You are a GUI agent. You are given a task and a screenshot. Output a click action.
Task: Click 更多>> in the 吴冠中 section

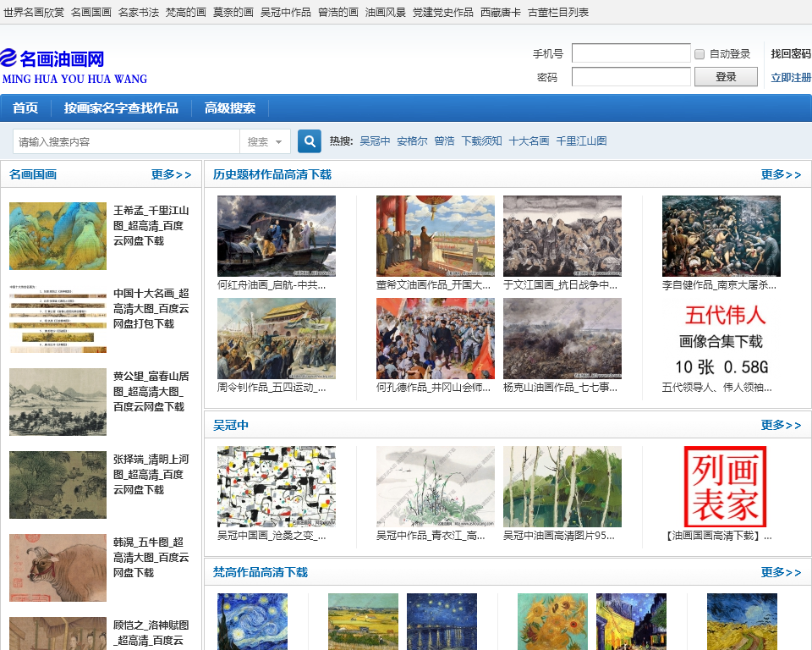tap(781, 426)
